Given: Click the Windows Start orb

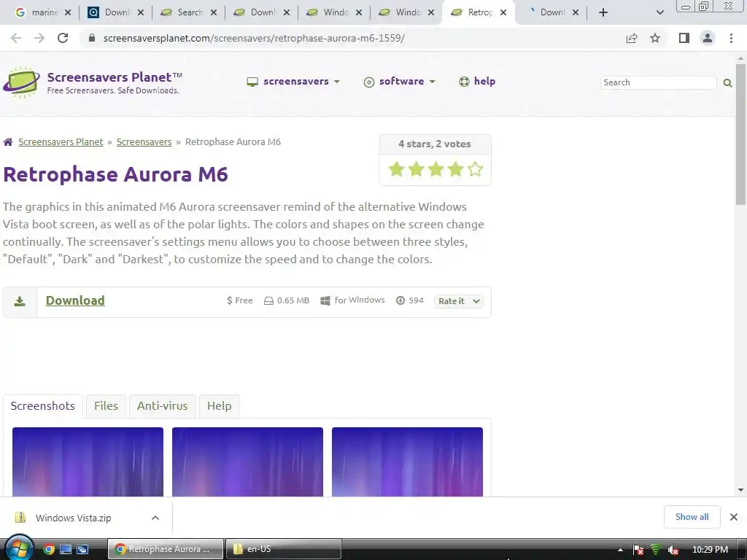Looking at the screenshot, I should pos(18,548).
